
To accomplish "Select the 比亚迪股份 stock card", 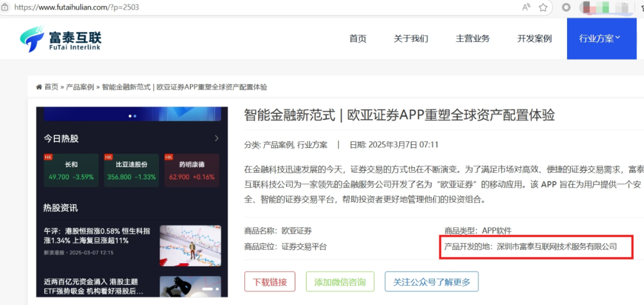I will 131,171.
